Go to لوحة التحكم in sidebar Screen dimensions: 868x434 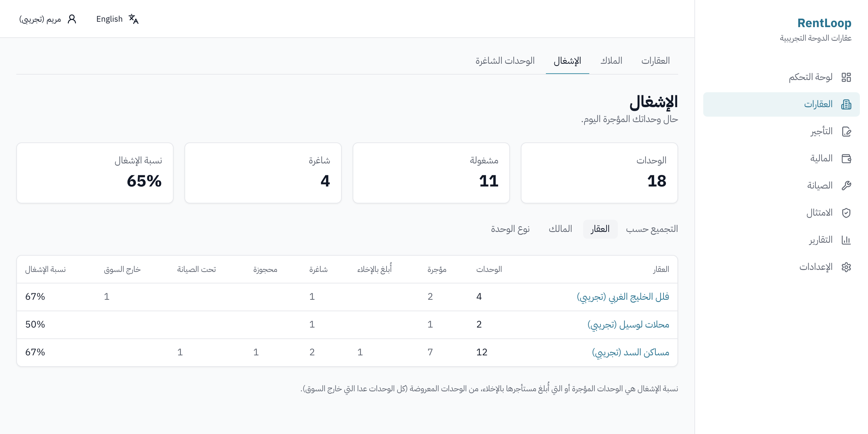point(781,77)
